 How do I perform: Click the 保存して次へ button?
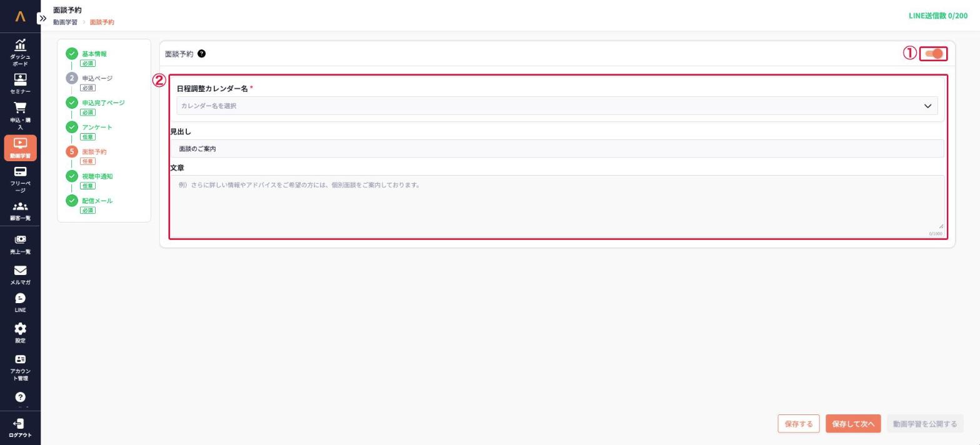point(853,424)
